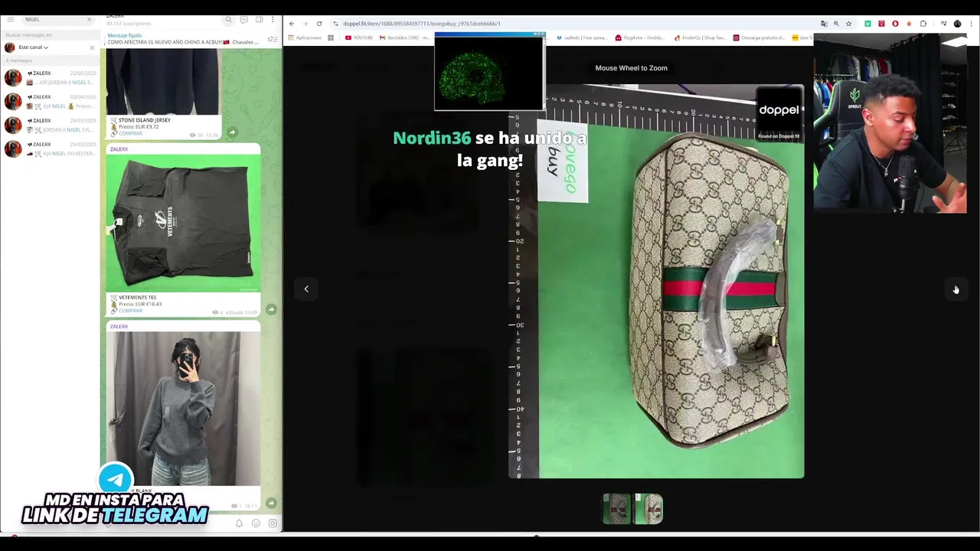The width and height of the screenshot is (980, 551).
Task: Open the Vetements tee photo
Action: tap(183, 223)
